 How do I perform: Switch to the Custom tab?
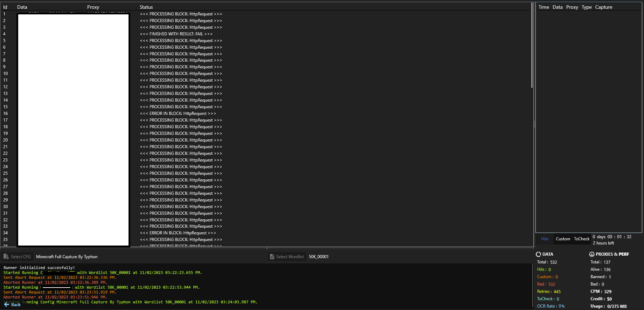(563, 239)
